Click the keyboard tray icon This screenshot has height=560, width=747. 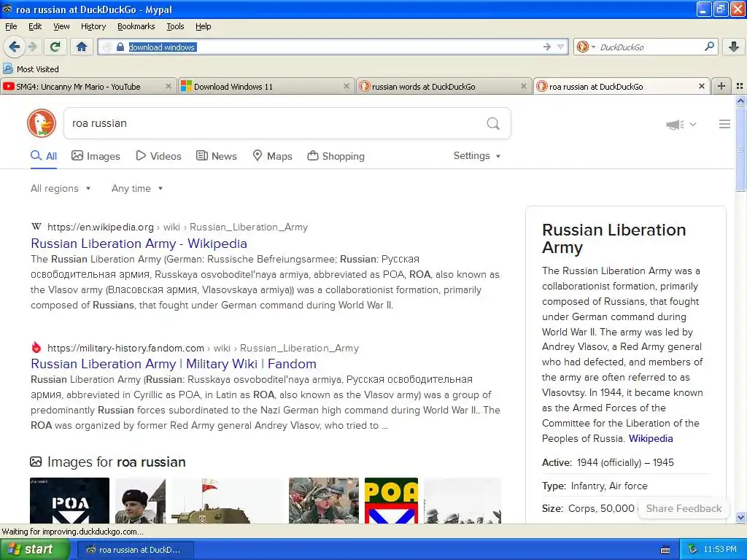pos(665,550)
